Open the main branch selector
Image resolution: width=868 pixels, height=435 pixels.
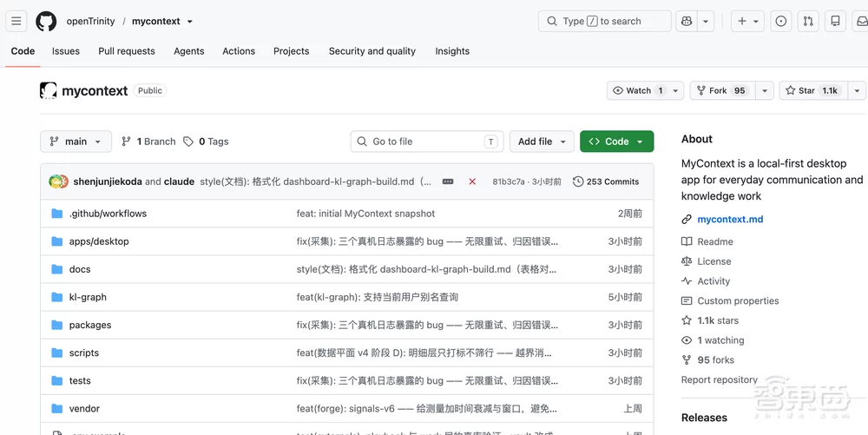(x=76, y=142)
